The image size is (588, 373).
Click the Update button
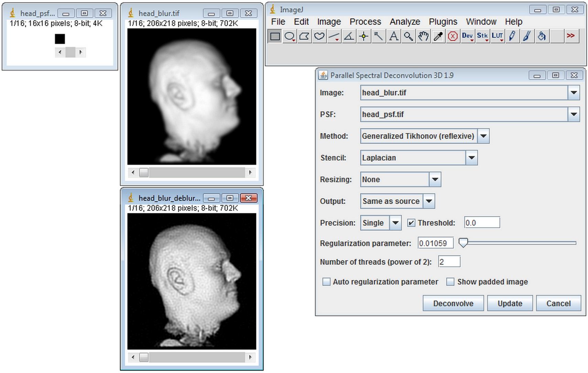[510, 303]
